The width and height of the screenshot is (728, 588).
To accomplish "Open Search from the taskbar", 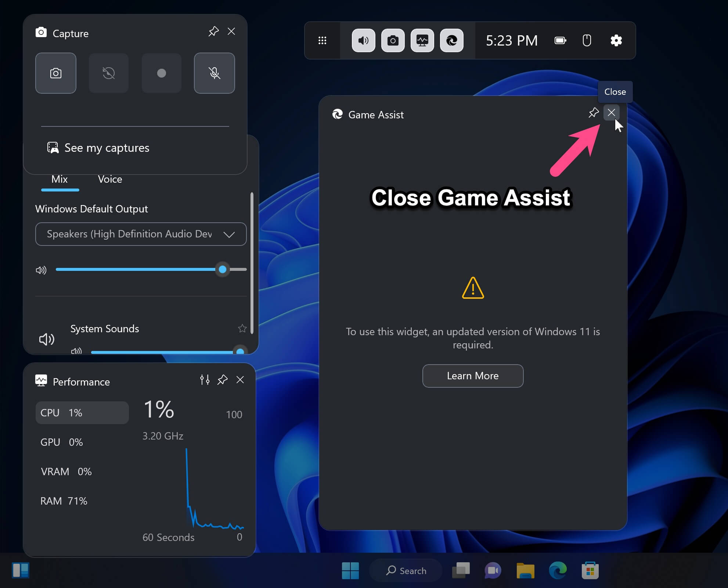I will coord(406,570).
